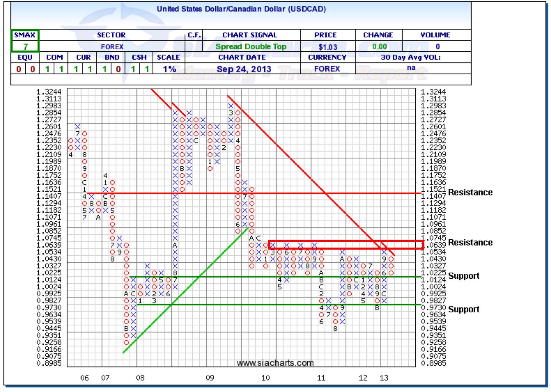The height and width of the screenshot is (392, 551).
Task: Select the $1.03 price value
Action: [328, 47]
